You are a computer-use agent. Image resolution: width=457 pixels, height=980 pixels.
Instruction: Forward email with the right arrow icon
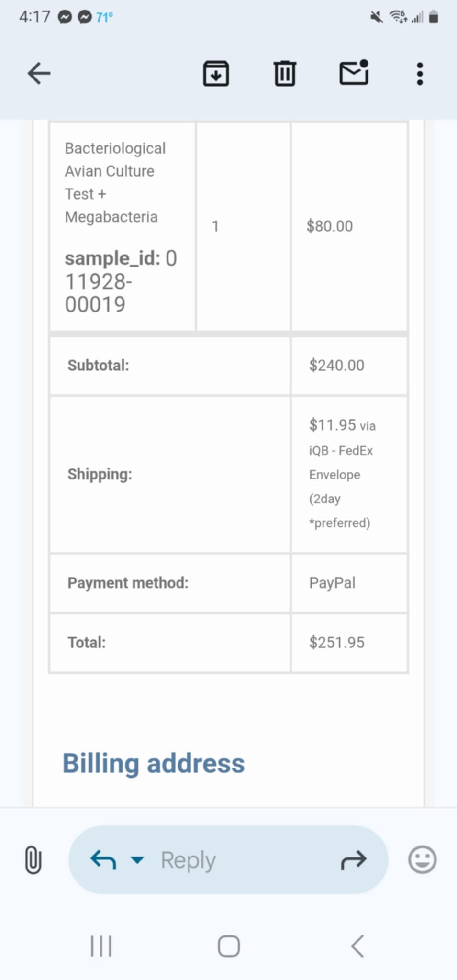tap(354, 860)
